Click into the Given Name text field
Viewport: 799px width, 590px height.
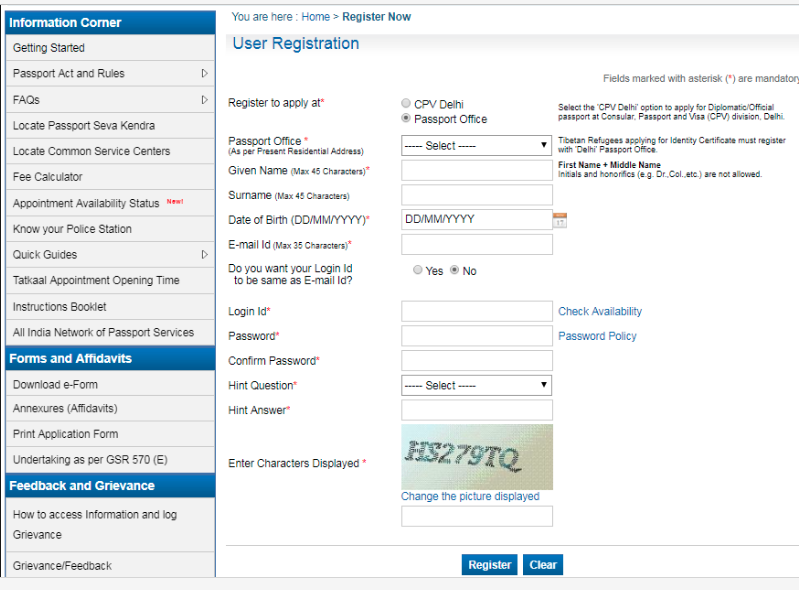(x=476, y=171)
